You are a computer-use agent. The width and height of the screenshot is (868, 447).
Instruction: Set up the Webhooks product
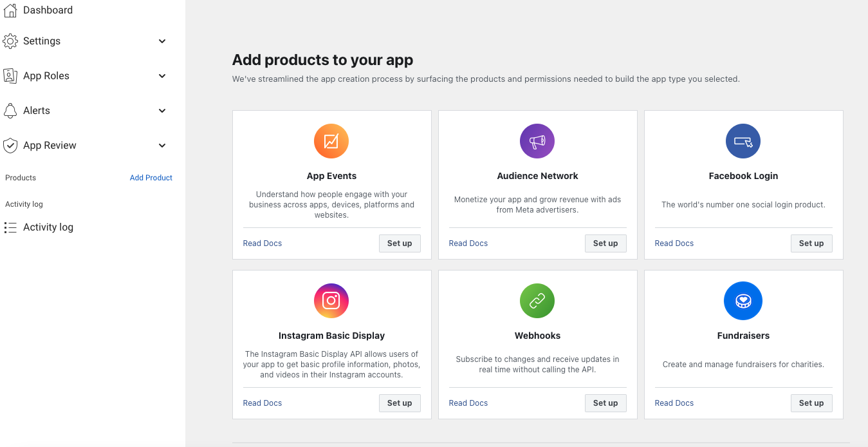pos(605,403)
